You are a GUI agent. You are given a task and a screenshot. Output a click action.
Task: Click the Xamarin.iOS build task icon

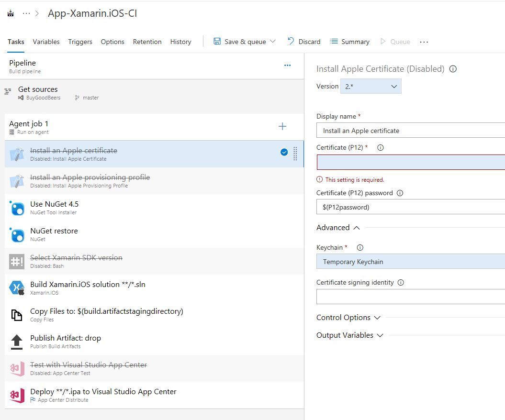click(x=17, y=288)
